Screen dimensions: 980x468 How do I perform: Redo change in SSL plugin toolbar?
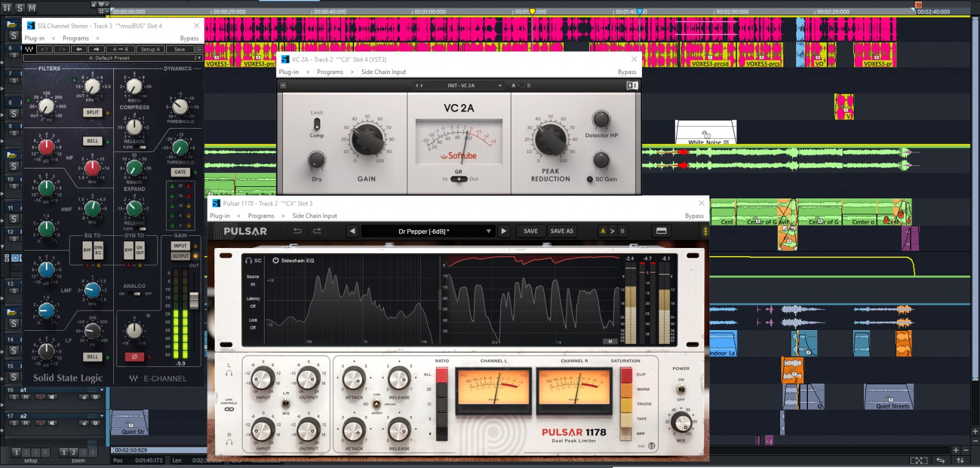[62, 49]
